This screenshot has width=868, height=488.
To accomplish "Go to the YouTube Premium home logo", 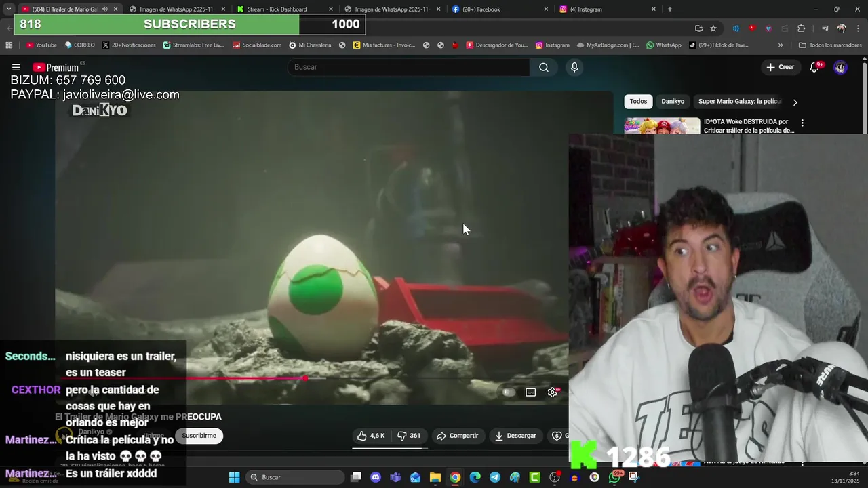I will point(56,67).
